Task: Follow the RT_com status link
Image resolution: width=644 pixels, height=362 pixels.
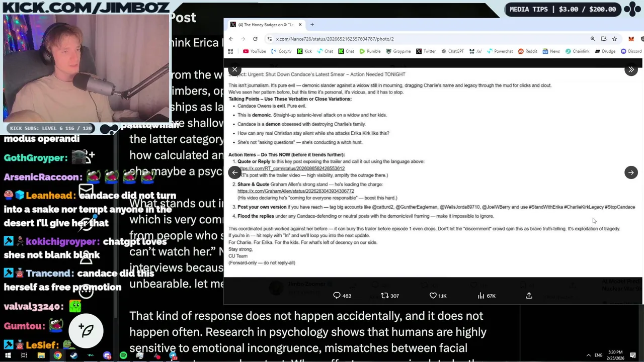Action: 292,168
